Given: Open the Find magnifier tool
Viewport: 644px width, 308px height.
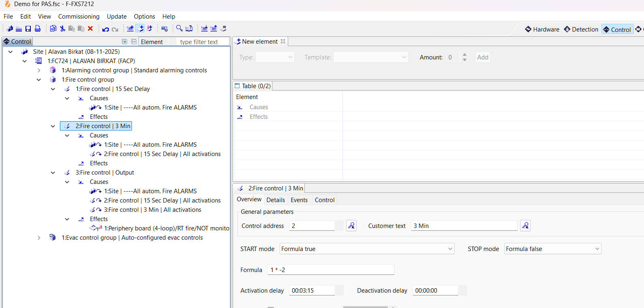Looking at the screenshot, I should tap(179, 28).
